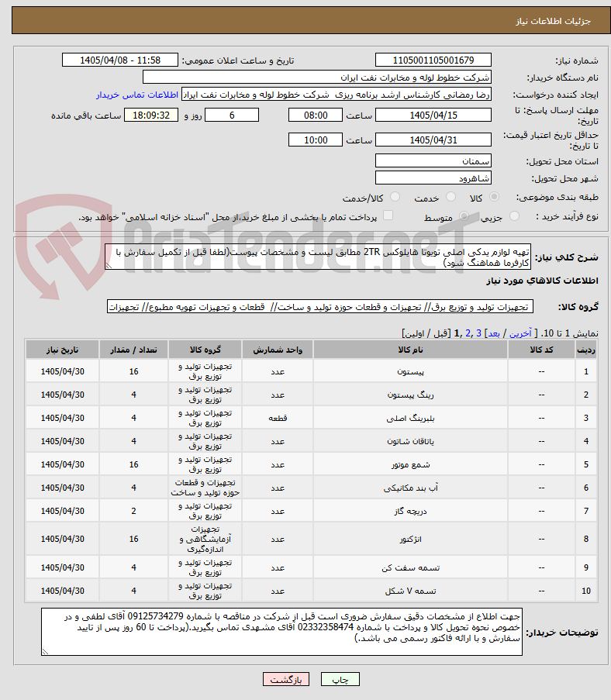Image resolution: width=611 pixels, height=700 pixels.
Task: Select the تسمه V شکل item name
Action: [410, 591]
